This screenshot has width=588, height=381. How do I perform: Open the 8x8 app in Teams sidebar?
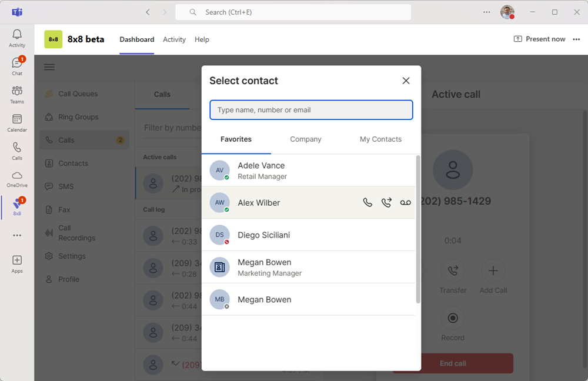point(17,206)
